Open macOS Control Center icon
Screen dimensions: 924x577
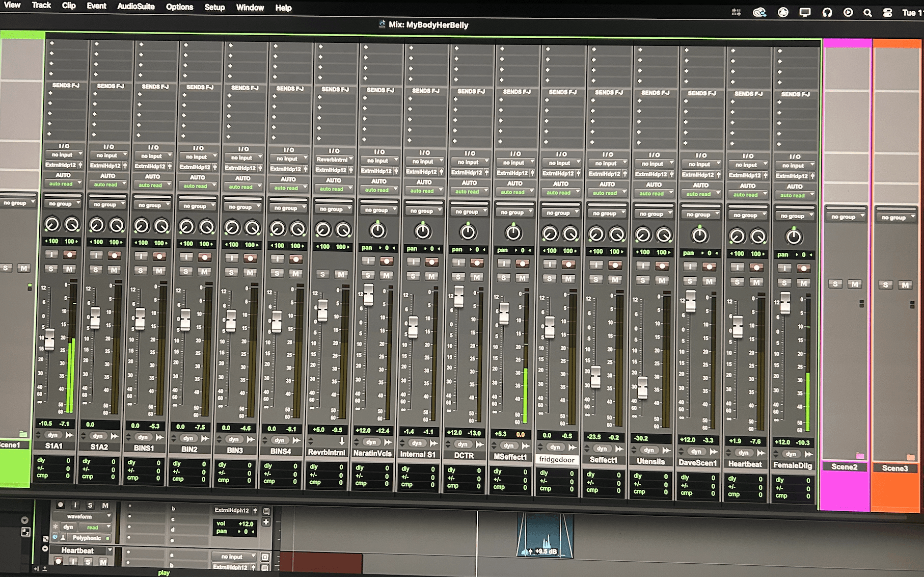[887, 13]
